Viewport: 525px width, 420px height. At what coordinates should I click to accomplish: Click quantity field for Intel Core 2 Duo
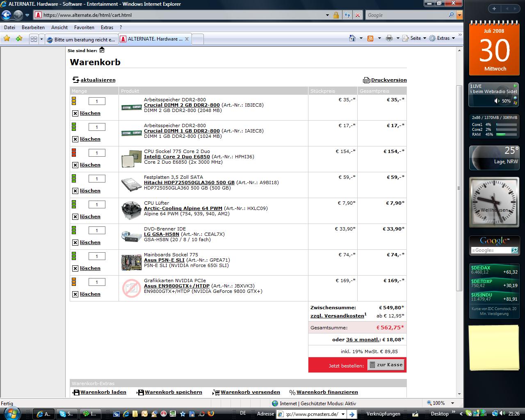coord(97,153)
